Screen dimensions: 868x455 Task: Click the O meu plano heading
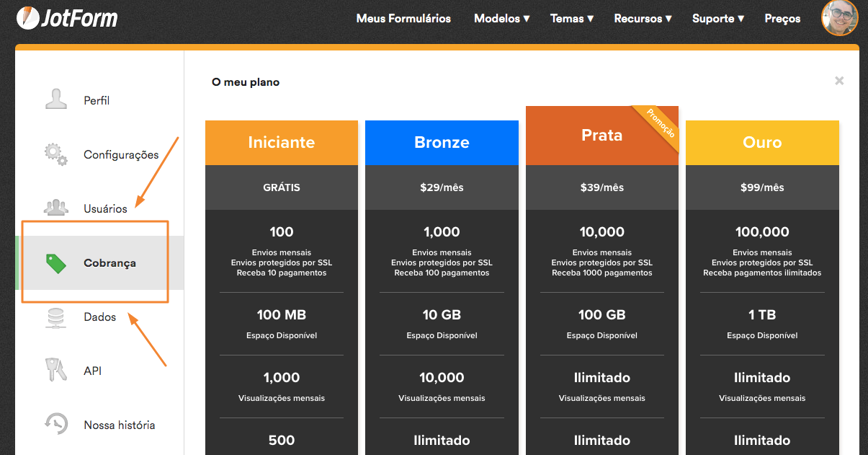click(x=246, y=82)
